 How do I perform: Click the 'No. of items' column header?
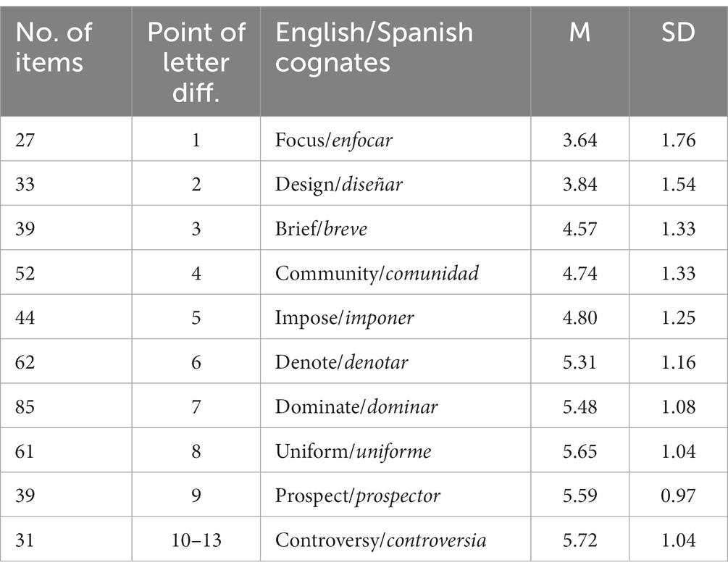(x=54, y=47)
